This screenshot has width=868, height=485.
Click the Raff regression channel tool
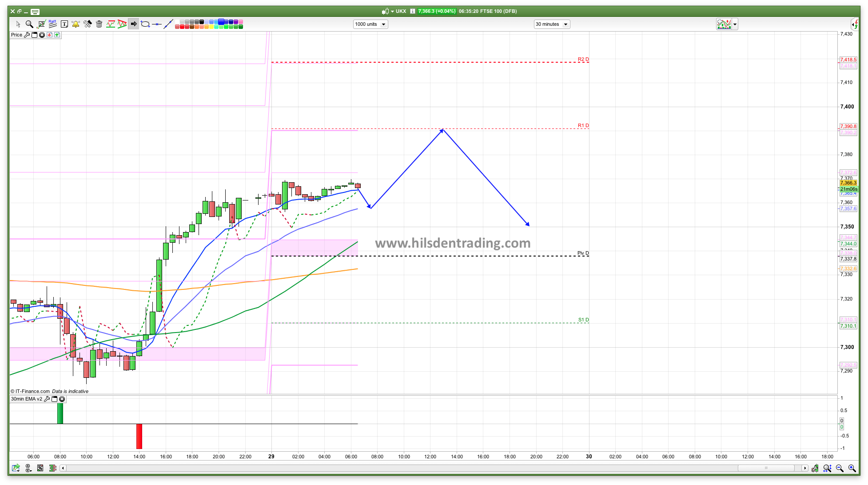pos(52,24)
